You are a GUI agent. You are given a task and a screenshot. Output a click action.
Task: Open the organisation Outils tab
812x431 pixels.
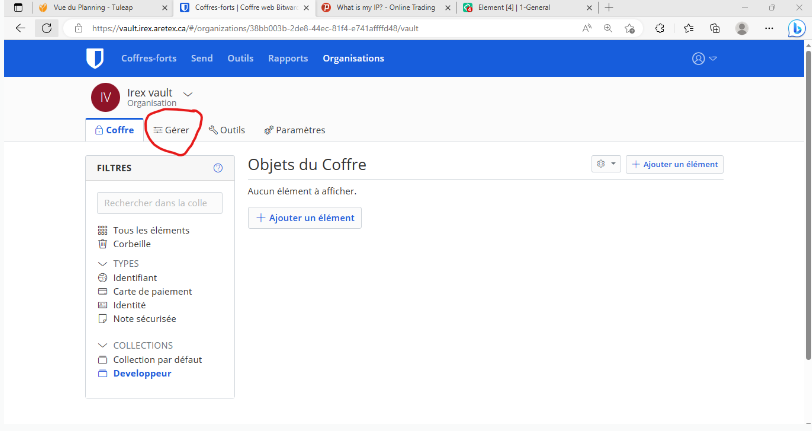click(x=227, y=130)
